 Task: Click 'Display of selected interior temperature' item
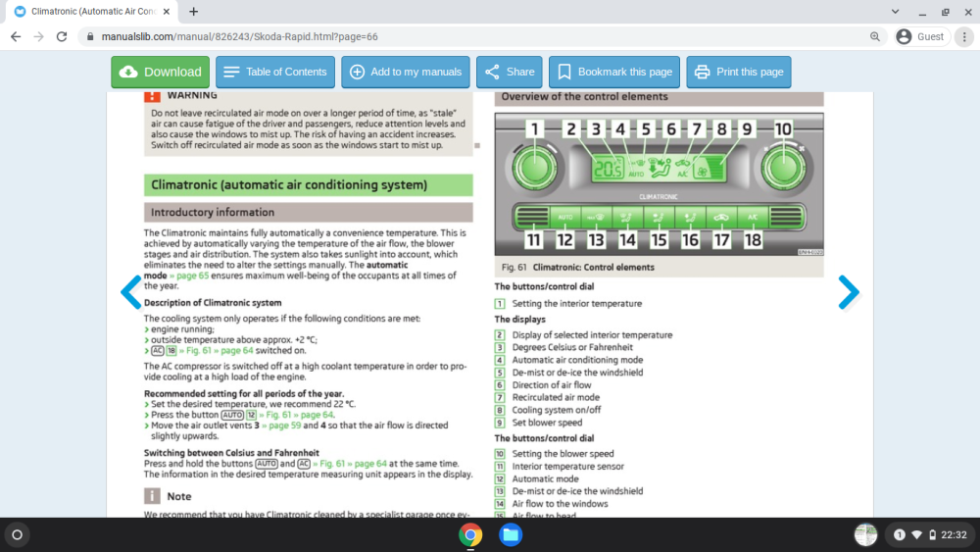pyautogui.click(x=593, y=335)
